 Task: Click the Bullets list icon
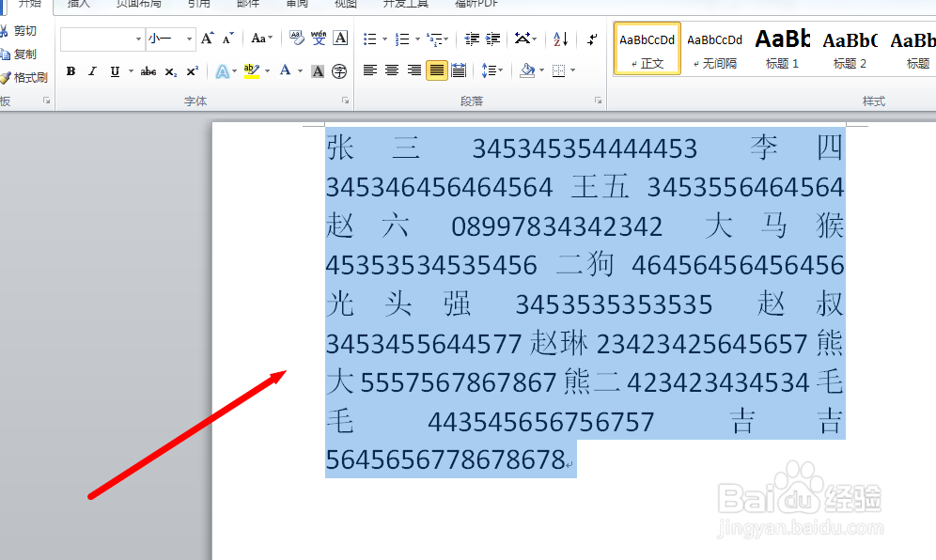click(x=370, y=39)
